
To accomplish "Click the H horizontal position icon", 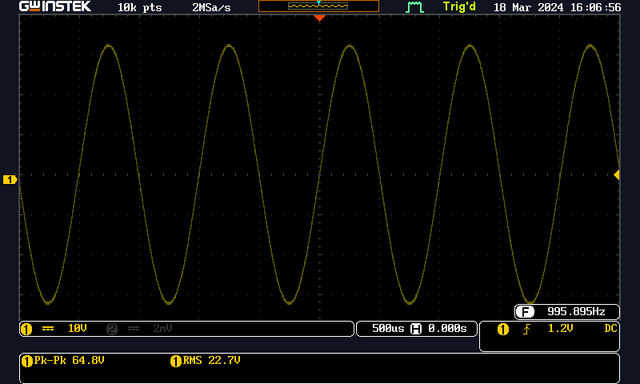I will 416,329.
